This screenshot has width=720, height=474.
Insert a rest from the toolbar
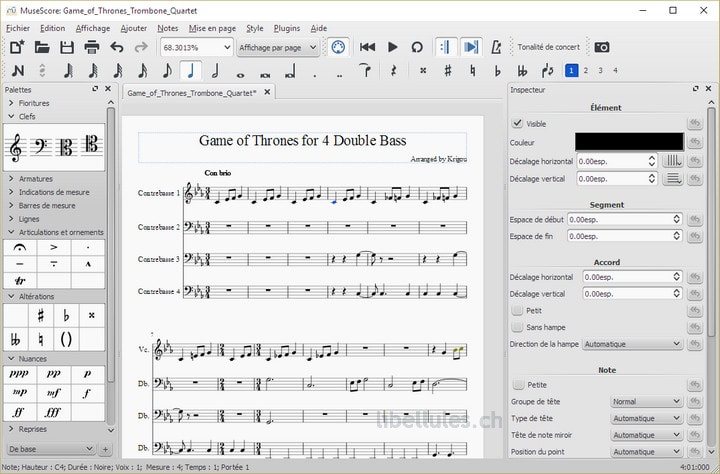(x=394, y=71)
